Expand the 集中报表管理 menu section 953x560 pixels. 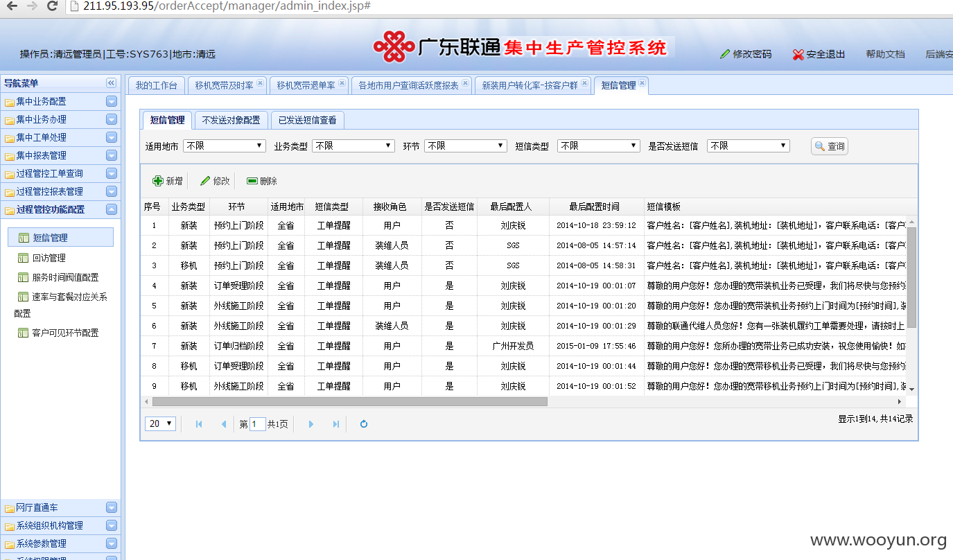pyautogui.click(x=60, y=155)
